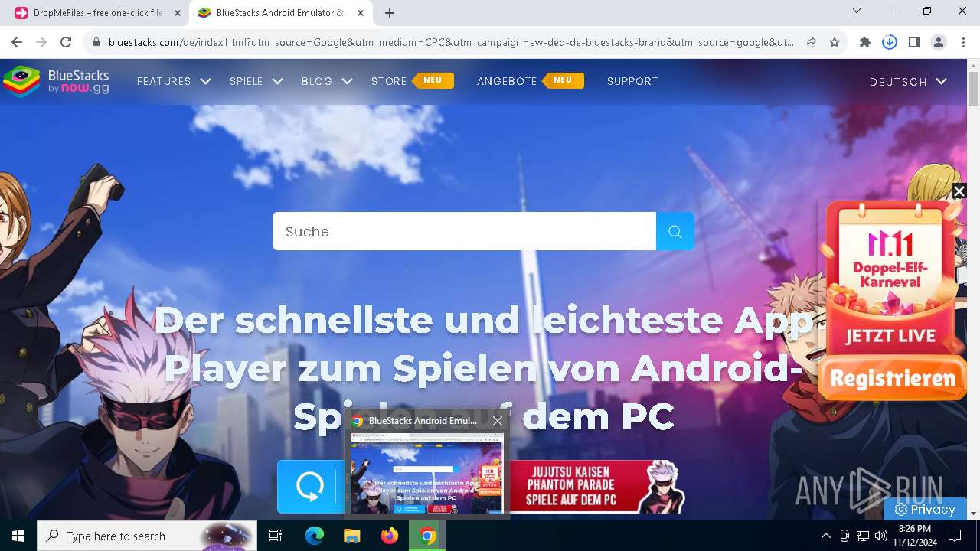Viewport: 980px width, 551px height.
Task: Click the share page icon in address bar
Action: coord(810,42)
